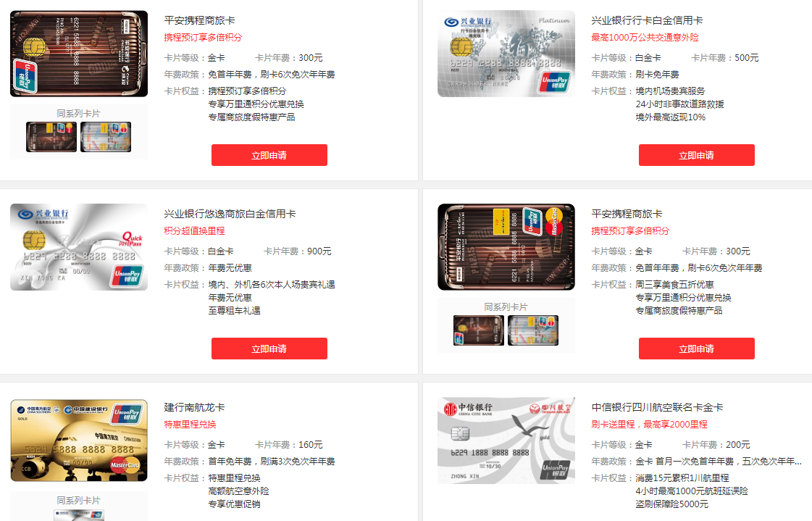
Task: Click the silver 兴业银行 Platinum card image
Action: (506, 53)
